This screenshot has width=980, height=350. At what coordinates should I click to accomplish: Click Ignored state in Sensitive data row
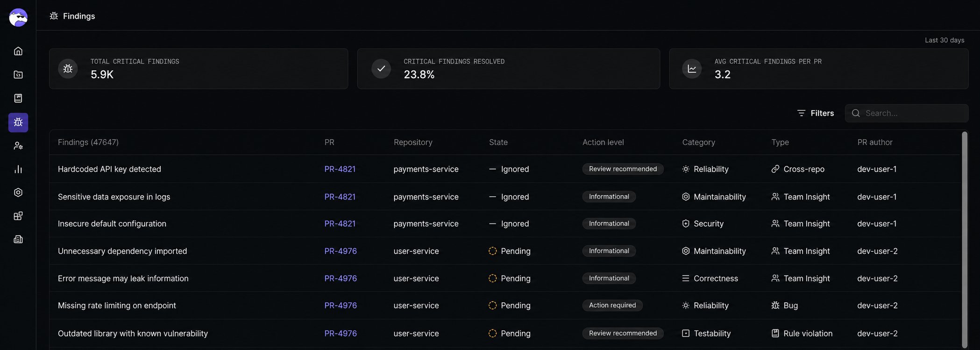(509, 197)
